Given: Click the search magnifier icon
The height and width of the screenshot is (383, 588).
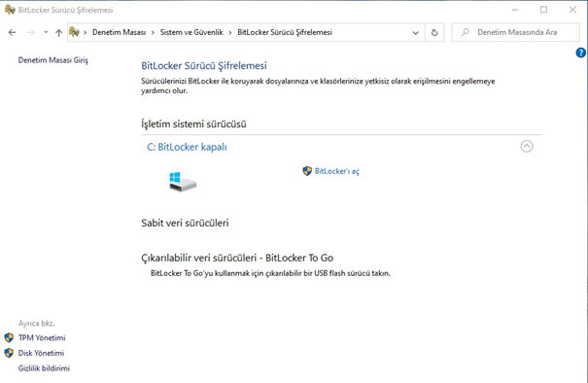Looking at the screenshot, I should [x=466, y=32].
